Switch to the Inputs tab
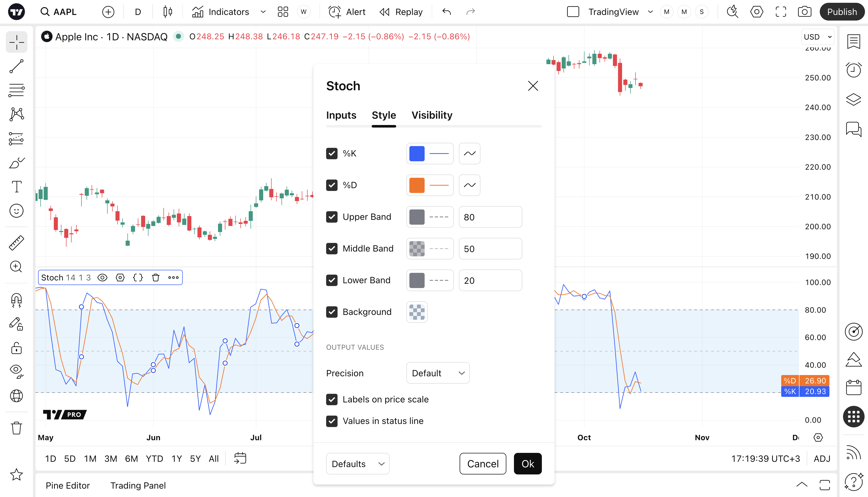This screenshot has height=497, width=868. tap(341, 115)
